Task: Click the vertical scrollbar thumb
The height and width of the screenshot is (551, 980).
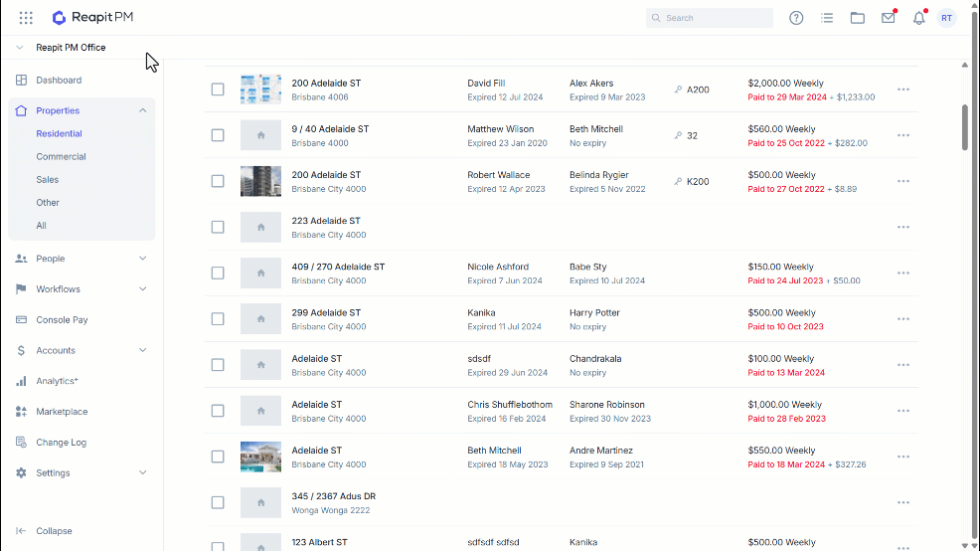Action: tap(964, 127)
